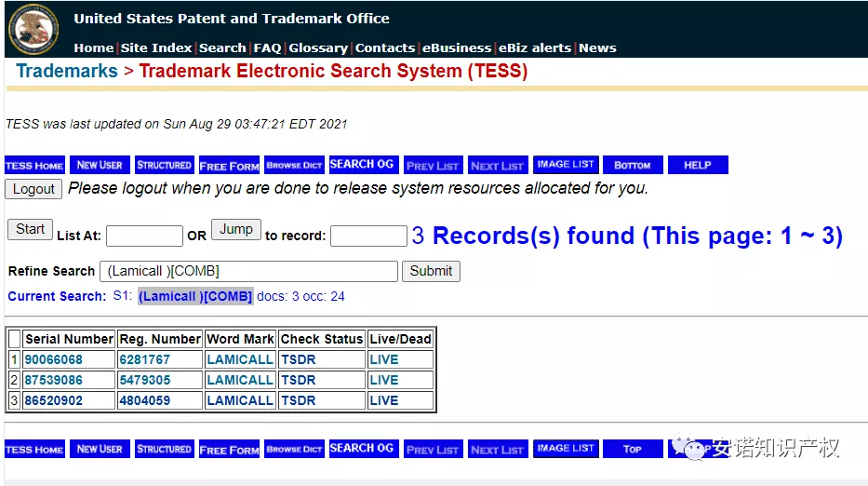Click bottom New User button
Screen dimensions: 868x486
(100, 449)
